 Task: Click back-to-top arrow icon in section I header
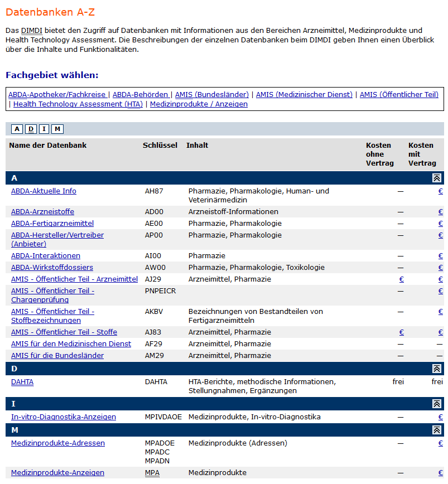(x=437, y=404)
